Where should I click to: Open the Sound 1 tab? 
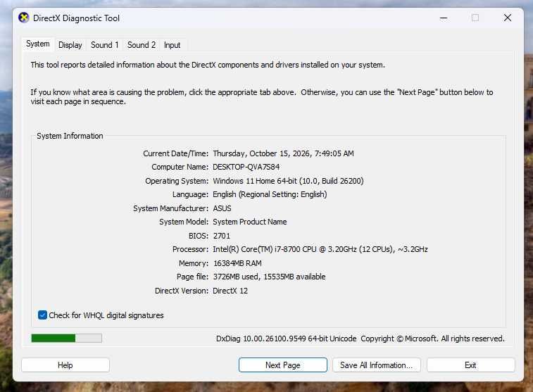pyautogui.click(x=104, y=45)
